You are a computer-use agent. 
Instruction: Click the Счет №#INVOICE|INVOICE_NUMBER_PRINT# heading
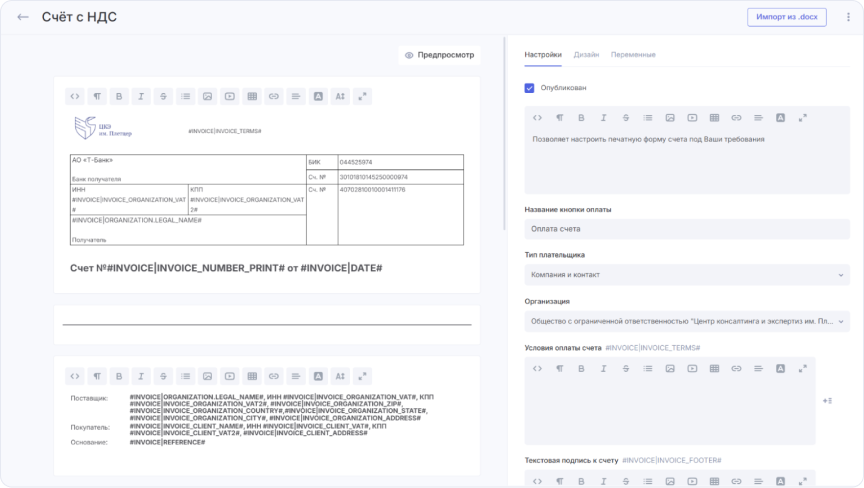226,268
